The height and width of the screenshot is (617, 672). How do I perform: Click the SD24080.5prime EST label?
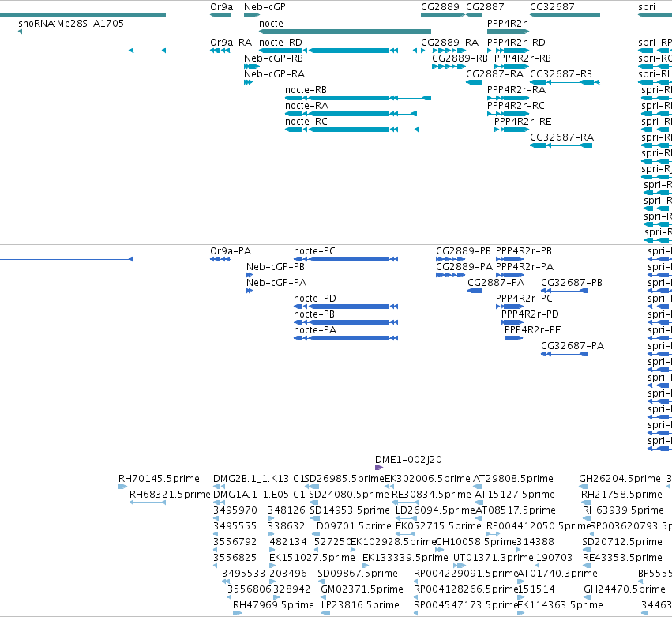(349, 495)
